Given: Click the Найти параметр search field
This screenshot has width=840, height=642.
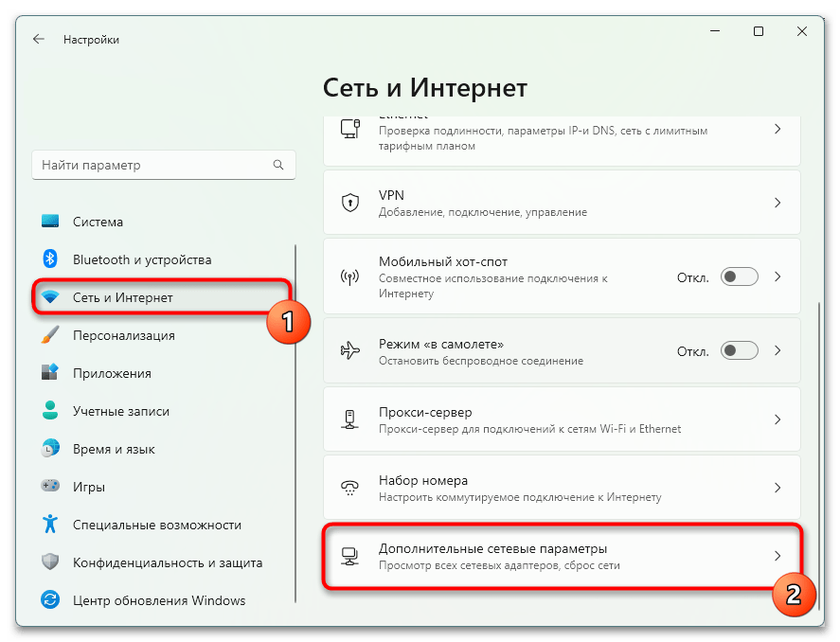Looking at the screenshot, I should point(164,165).
